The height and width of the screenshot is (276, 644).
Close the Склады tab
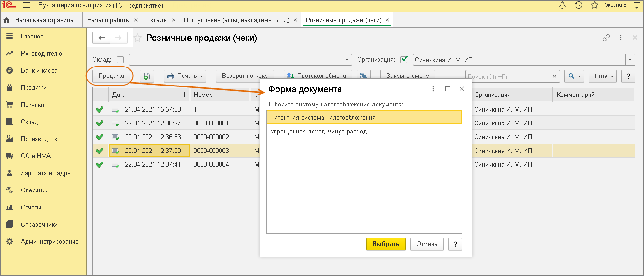tap(173, 20)
